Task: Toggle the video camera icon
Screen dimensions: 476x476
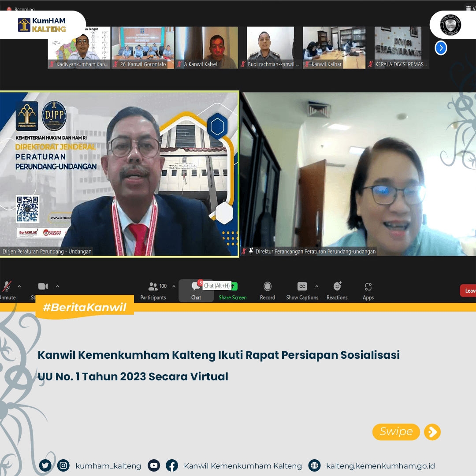Action: pos(43,286)
